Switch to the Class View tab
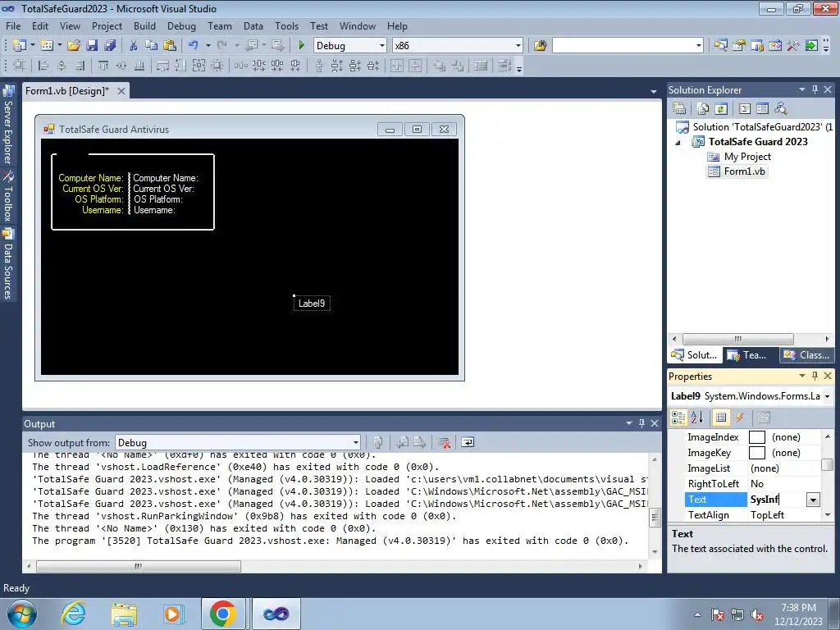840x630 pixels. tap(806, 355)
